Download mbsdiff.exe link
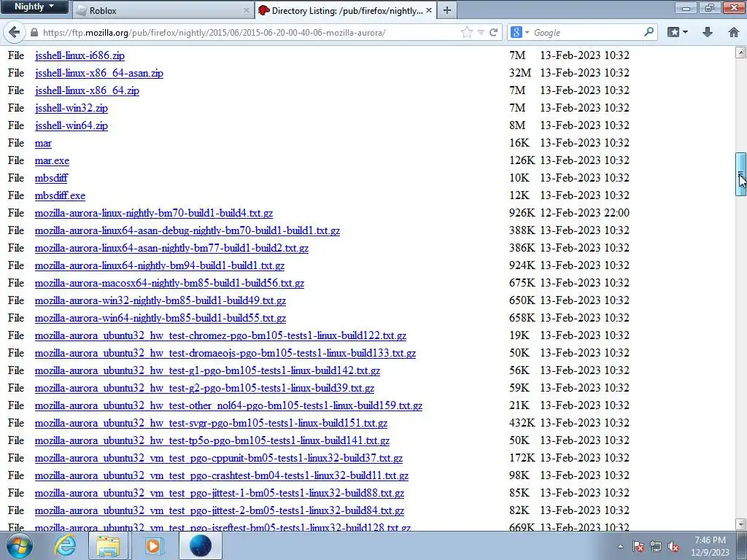 click(60, 195)
